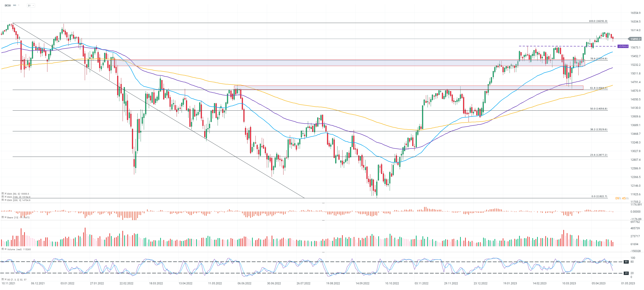Select the stochastic 20 level marker
This screenshot has width=644, height=290.
tap(626, 273)
